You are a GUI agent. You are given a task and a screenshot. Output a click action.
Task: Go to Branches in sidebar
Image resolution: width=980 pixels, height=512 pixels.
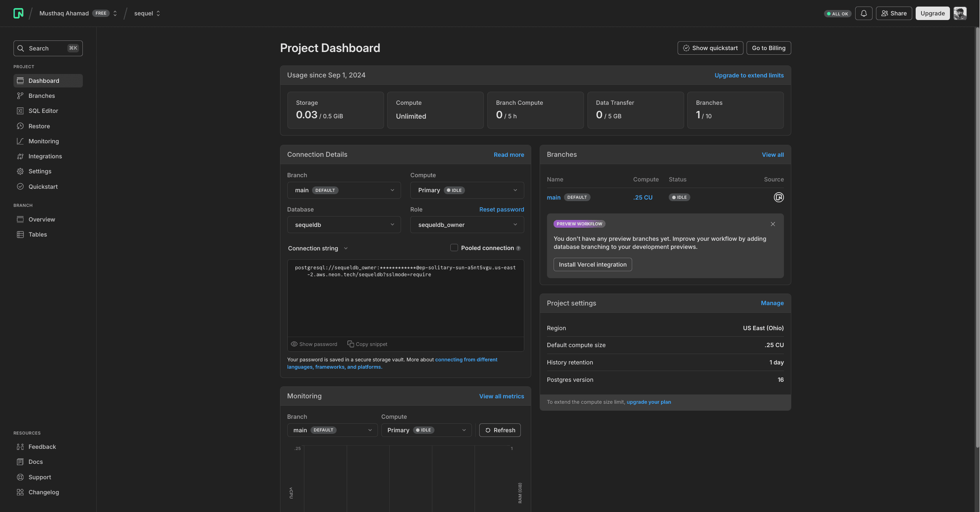pyautogui.click(x=48, y=96)
